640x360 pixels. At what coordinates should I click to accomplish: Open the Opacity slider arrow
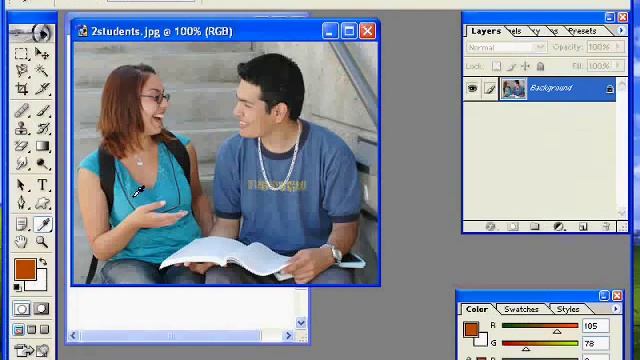point(618,47)
